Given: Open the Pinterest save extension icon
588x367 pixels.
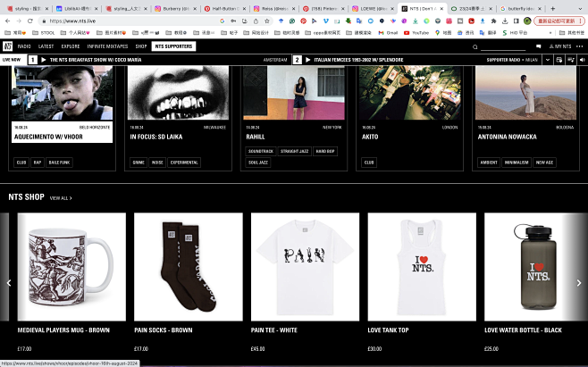Looking at the screenshot, I should (x=303, y=21).
